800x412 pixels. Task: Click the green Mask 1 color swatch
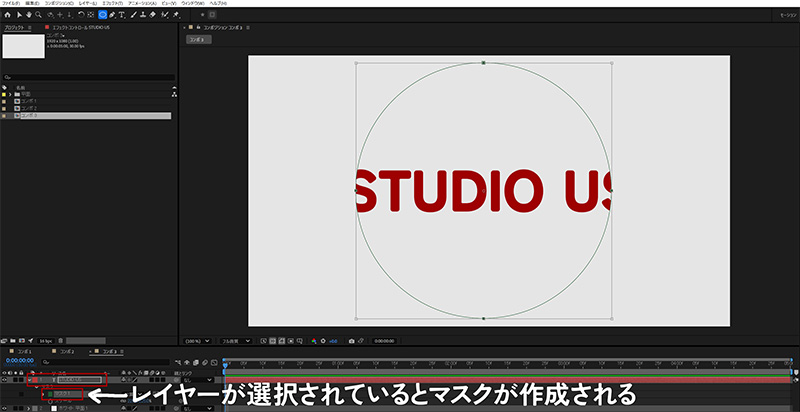pyautogui.click(x=51, y=394)
